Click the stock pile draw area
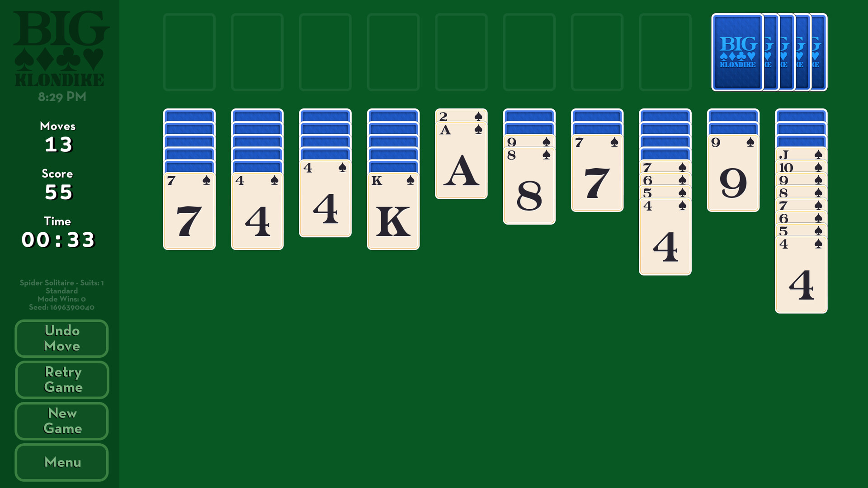Viewport: 868px width, 488px height. tap(769, 51)
